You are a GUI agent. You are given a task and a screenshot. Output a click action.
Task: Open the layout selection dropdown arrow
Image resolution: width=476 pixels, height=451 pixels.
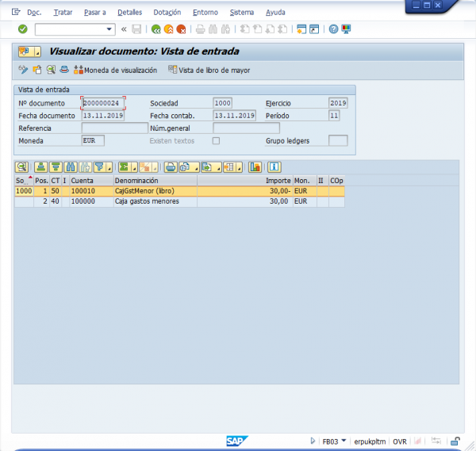[240, 167]
